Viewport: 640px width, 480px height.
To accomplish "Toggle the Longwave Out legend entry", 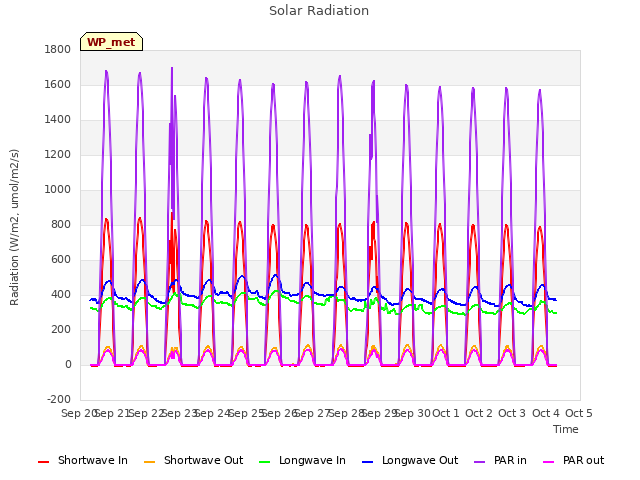I will pyautogui.click(x=410, y=460).
